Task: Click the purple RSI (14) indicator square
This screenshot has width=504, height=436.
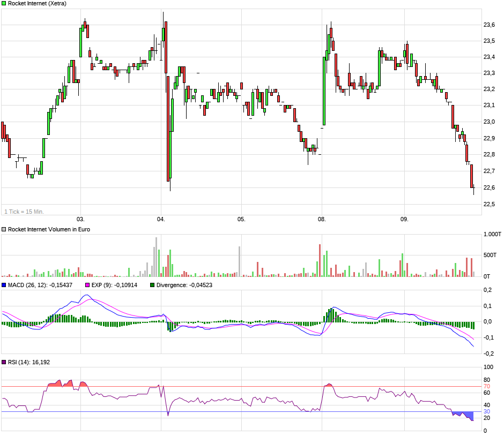Action: (x=5, y=362)
